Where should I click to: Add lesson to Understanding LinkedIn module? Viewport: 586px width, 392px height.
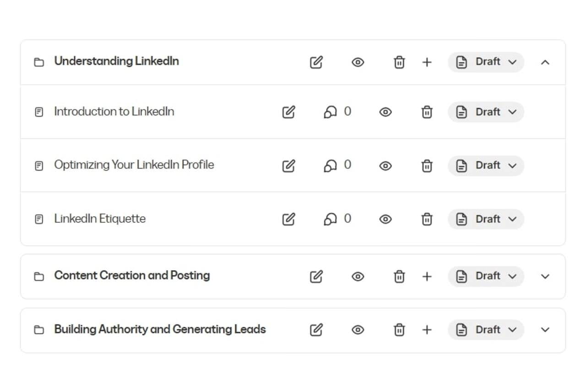click(x=427, y=62)
